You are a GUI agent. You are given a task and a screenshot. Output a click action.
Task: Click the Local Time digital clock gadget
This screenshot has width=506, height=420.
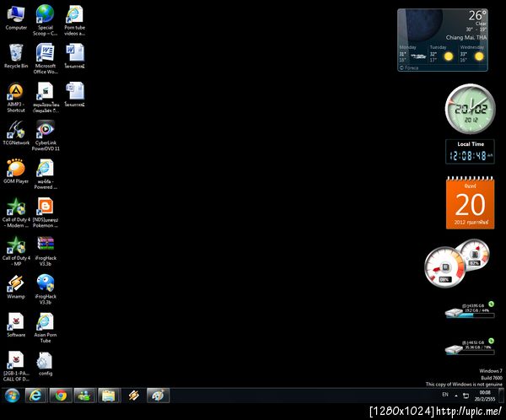tap(470, 152)
